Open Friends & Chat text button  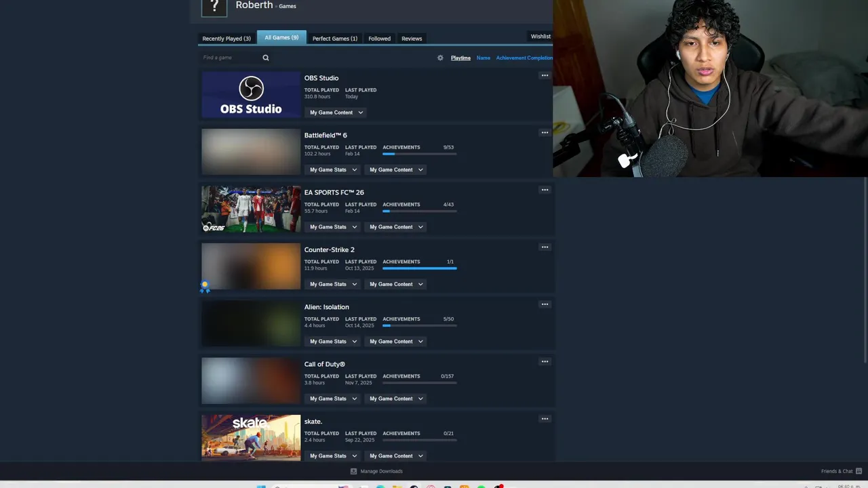pos(837,471)
